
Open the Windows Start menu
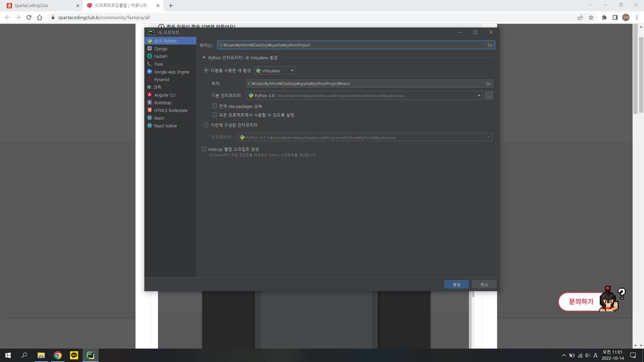coord(8,355)
